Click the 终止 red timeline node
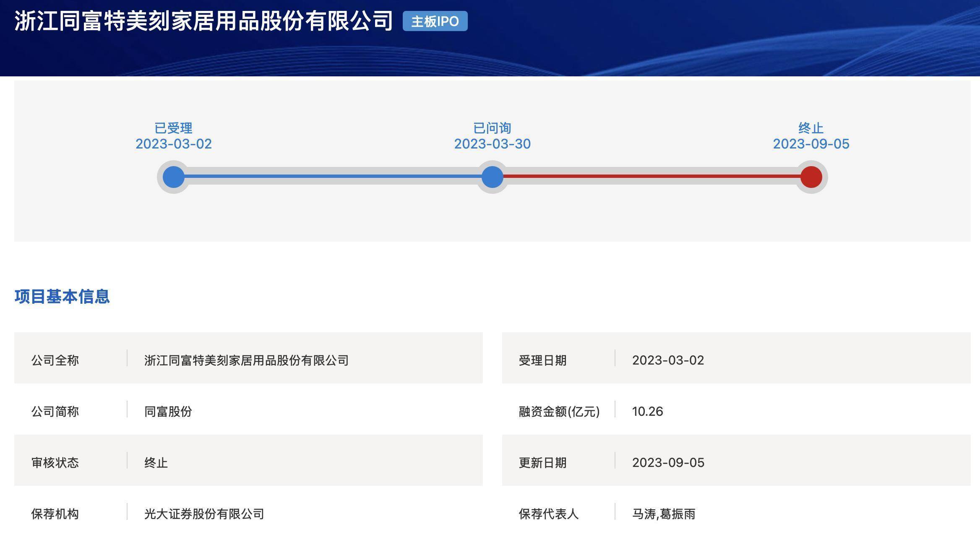This screenshot has width=980, height=537. (811, 177)
